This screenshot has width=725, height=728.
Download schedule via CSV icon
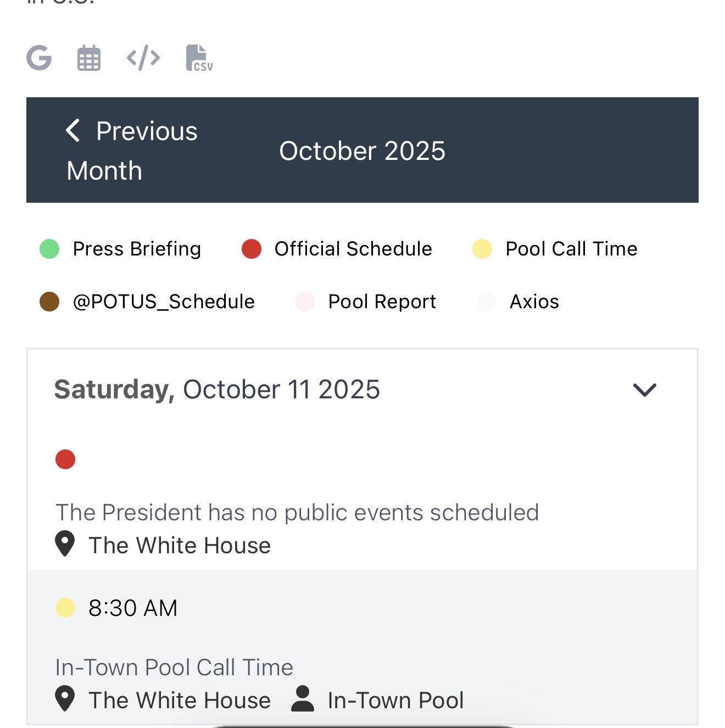click(199, 58)
